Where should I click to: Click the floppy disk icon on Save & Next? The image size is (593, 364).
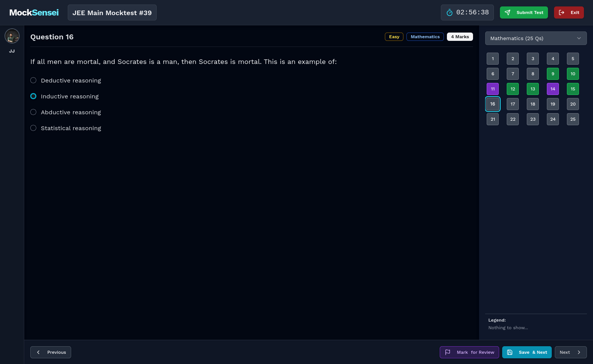[509, 352]
